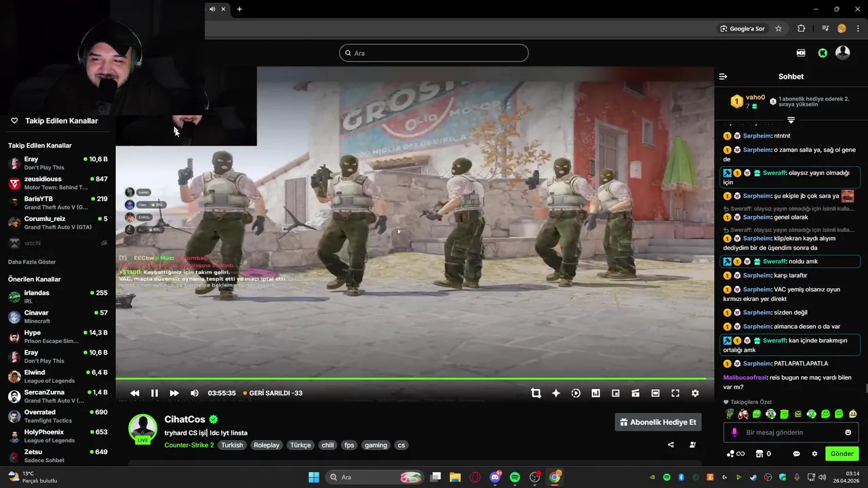
Task: Open Windows Start menu
Action: (x=314, y=477)
